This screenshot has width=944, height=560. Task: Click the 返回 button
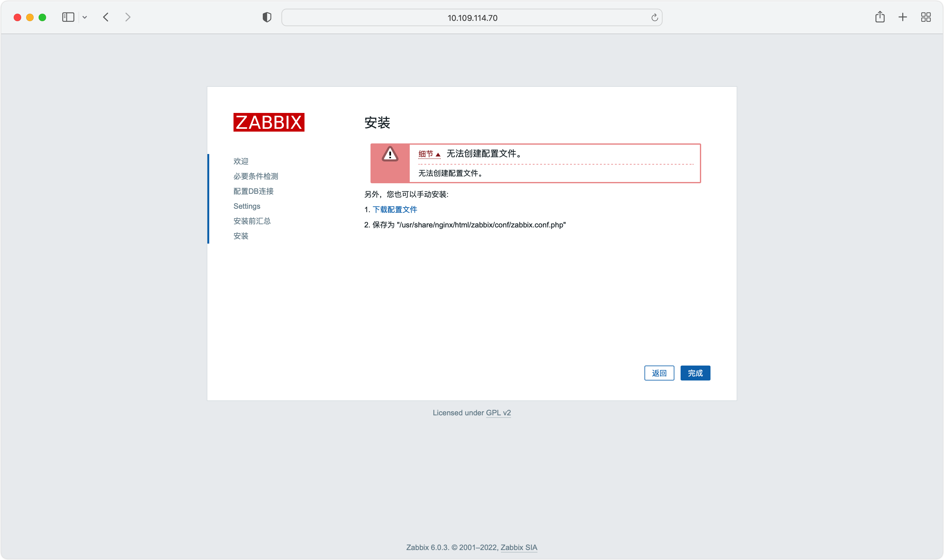659,373
